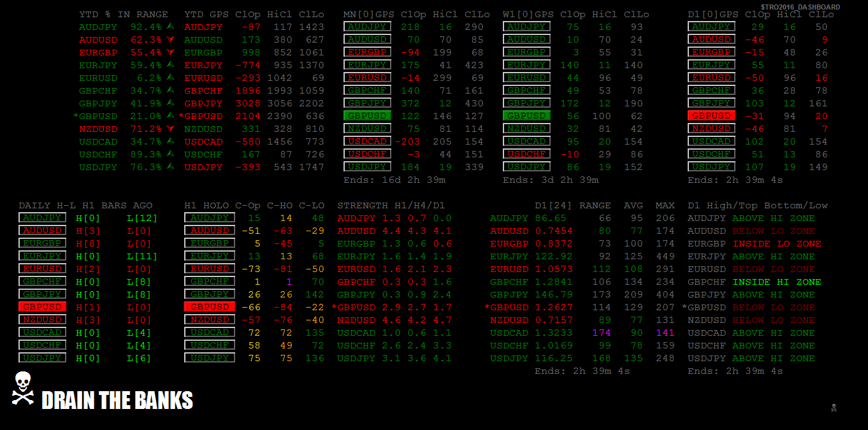Click the up arrow beside USDJPY 76.3%
Screen dimensions: 868x430
170,167
